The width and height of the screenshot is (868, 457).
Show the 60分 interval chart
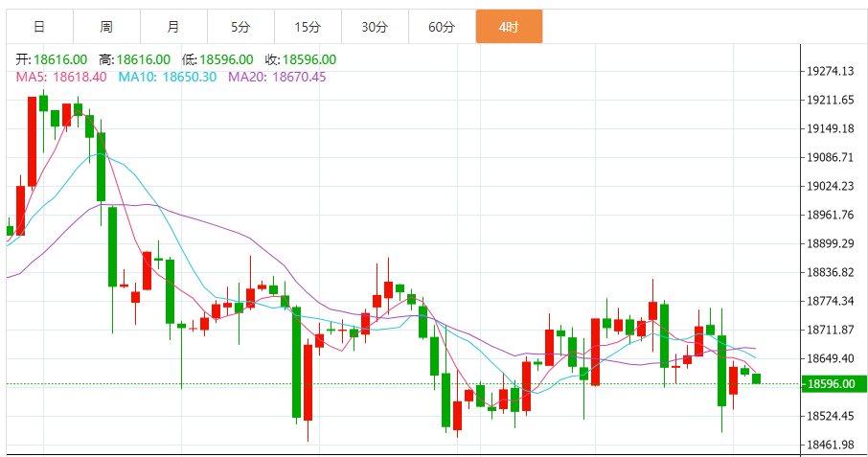(442, 27)
